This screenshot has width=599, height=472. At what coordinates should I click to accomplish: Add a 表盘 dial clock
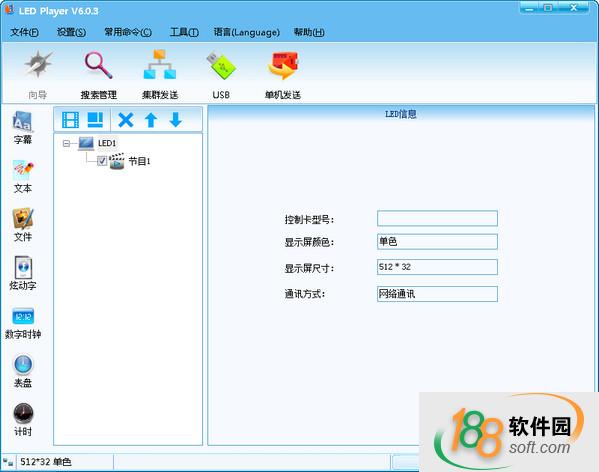pos(23,371)
